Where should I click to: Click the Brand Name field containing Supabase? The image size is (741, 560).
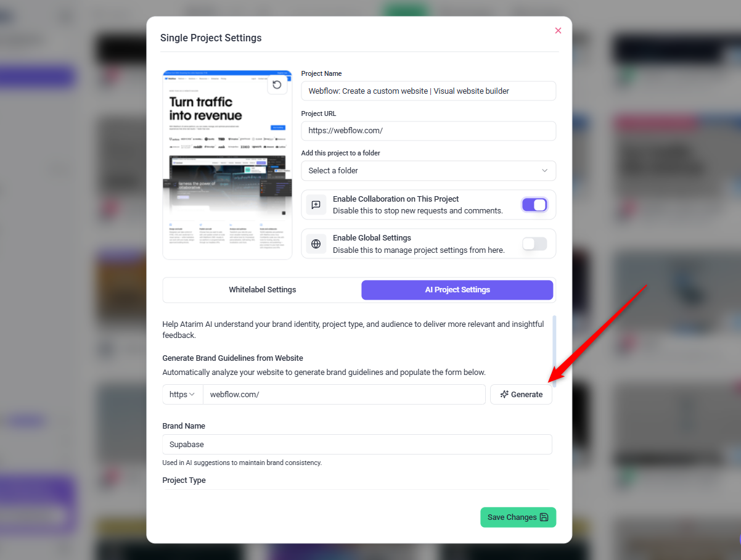click(357, 445)
